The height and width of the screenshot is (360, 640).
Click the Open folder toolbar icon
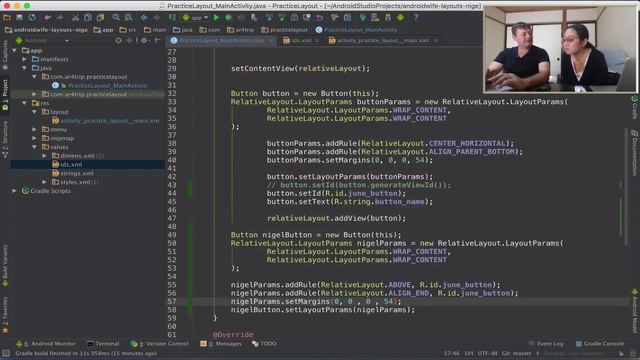[7, 18]
